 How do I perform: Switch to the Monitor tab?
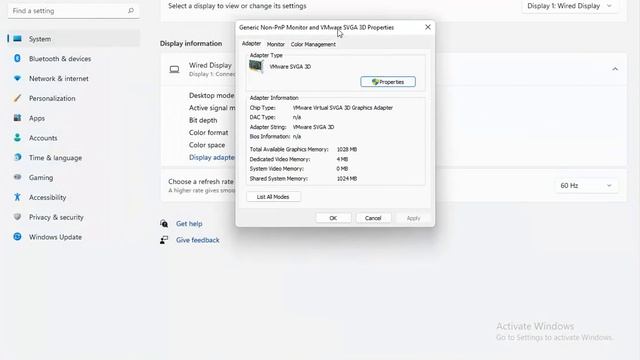pyautogui.click(x=276, y=44)
